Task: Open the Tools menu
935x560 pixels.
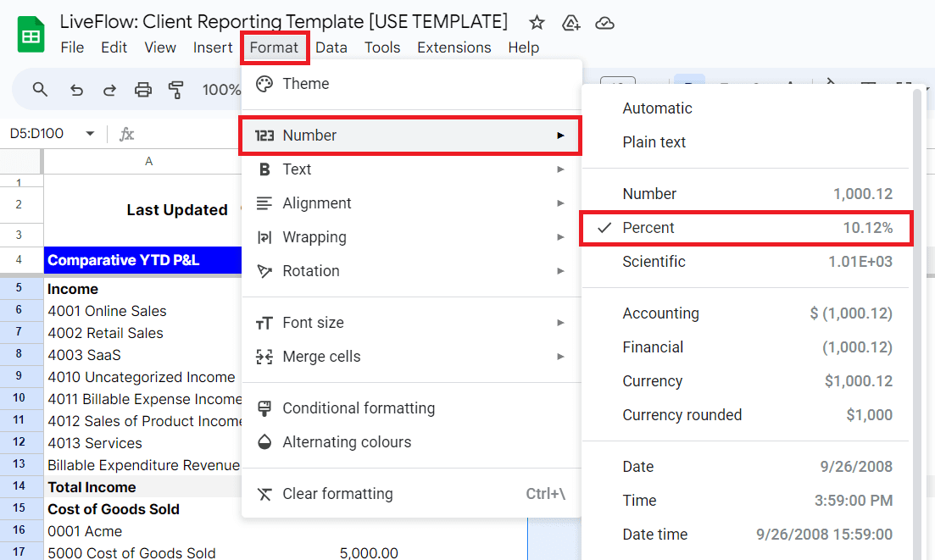Action: pyautogui.click(x=382, y=47)
